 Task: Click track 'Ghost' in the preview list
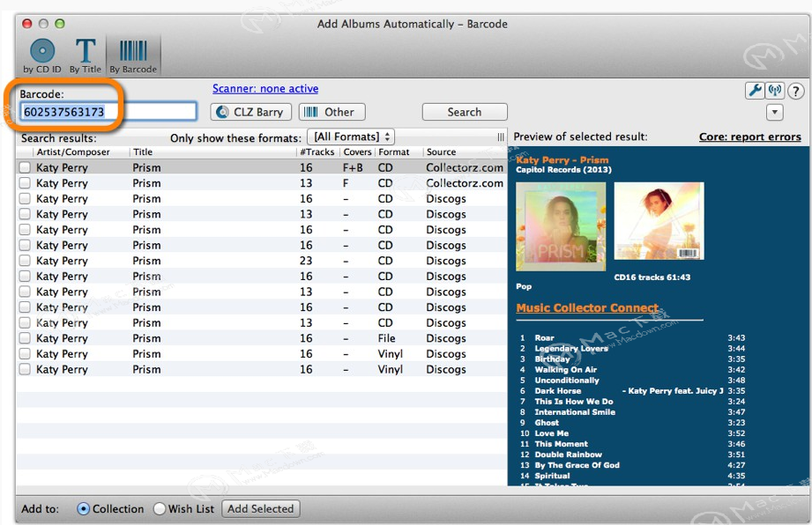pos(547,423)
